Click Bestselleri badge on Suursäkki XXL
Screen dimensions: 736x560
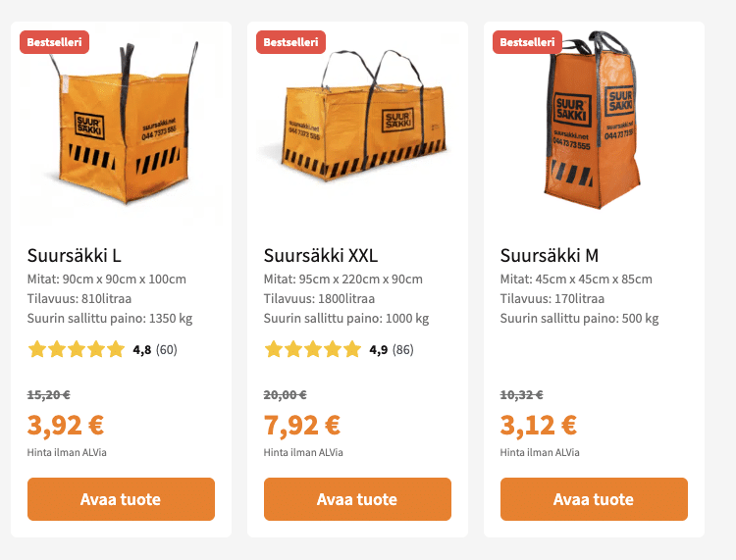tap(290, 42)
